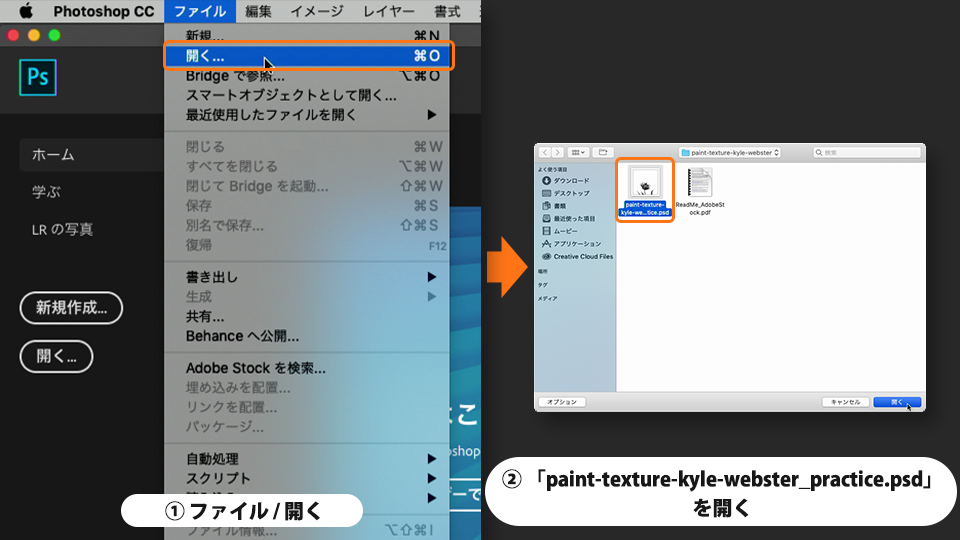Choose 開く... from the File menu
The height and width of the screenshot is (540, 960).
pos(309,56)
